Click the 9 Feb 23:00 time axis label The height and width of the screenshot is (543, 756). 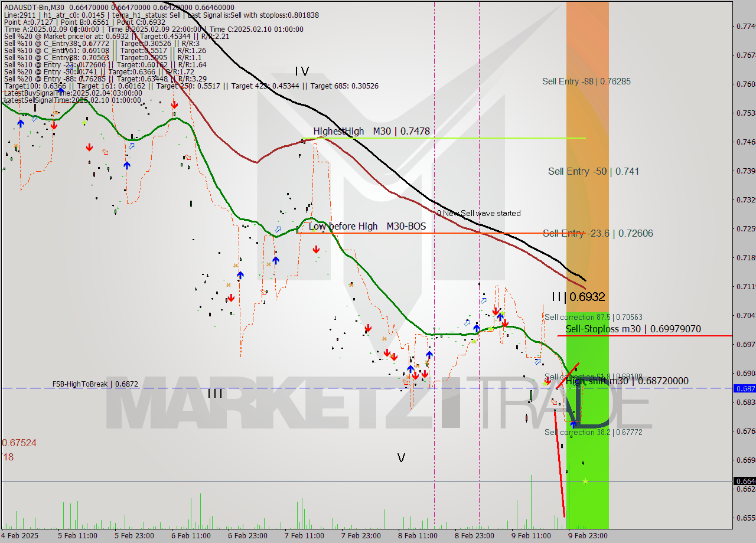(x=588, y=536)
